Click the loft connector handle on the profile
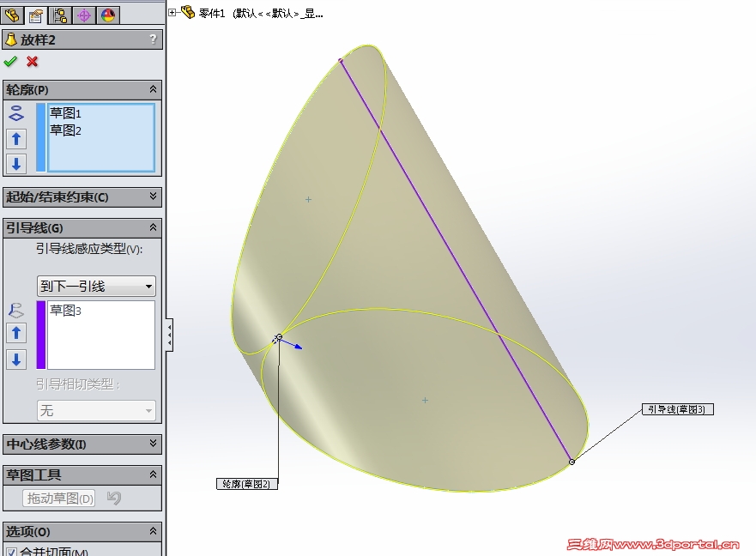 pyautogui.click(x=279, y=337)
